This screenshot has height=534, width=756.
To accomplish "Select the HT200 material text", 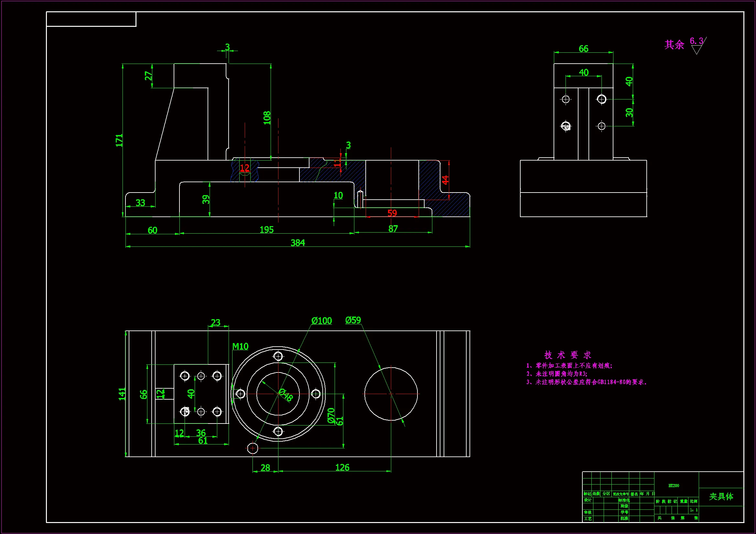I will click(674, 486).
